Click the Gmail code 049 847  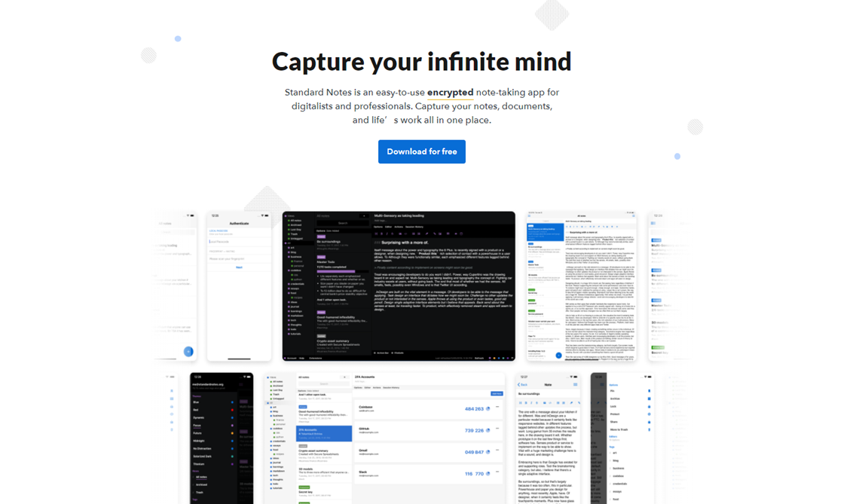tap(474, 452)
